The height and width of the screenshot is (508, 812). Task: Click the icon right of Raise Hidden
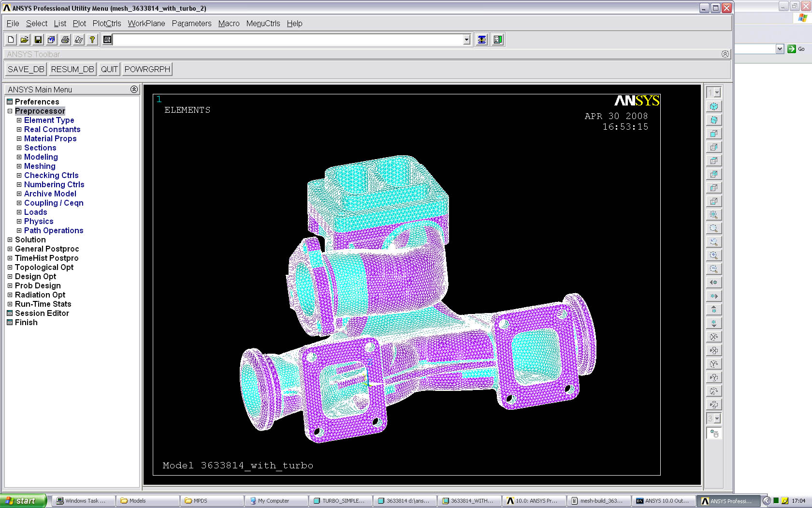pos(497,40)
